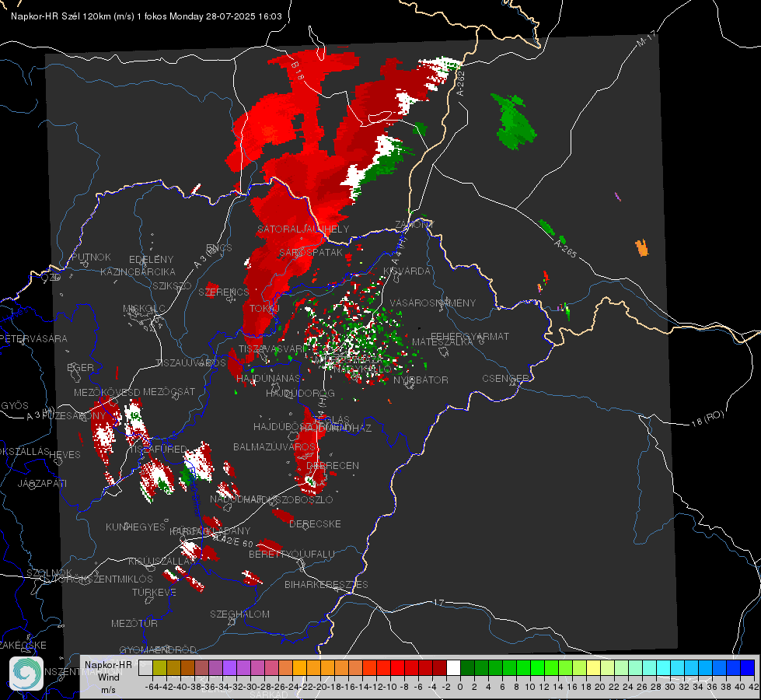Image resolution: width=761 pixels, height=700 pixels.
Task: Click the HAJDÚNÁNÁS label
Action: pos(268,378)
